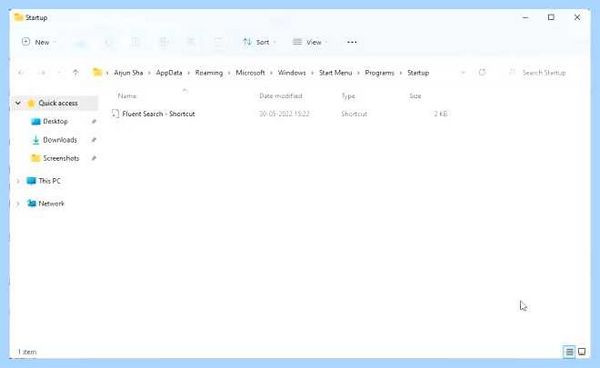Click the pin icon beside Desktop

94,121
